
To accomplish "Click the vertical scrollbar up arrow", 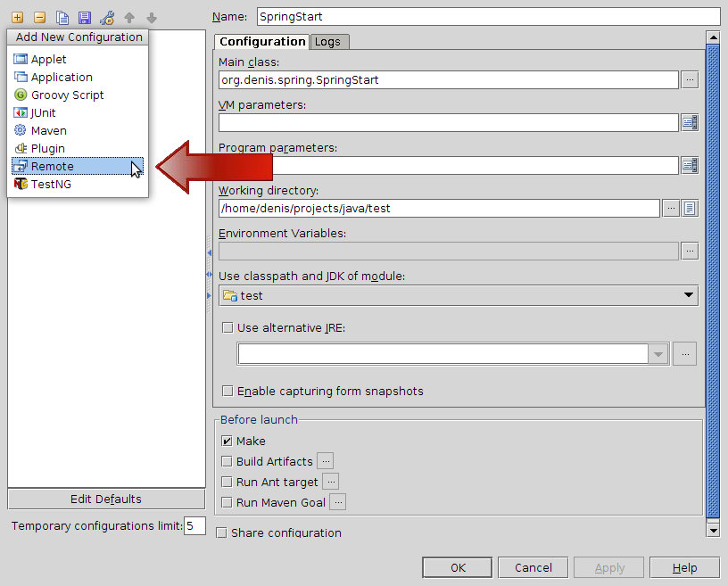I will click(x=713, y=37).
